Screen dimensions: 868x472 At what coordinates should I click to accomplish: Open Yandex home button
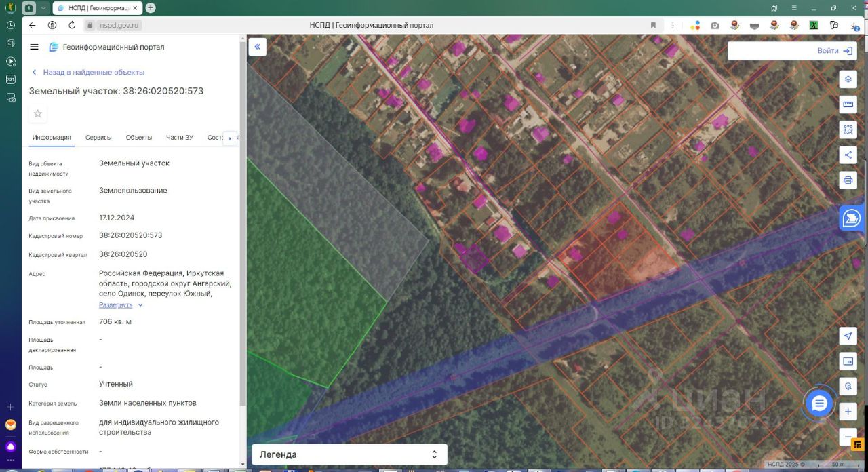[x=52, y=25]
